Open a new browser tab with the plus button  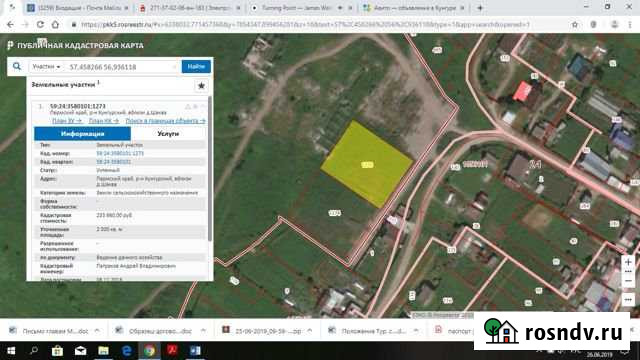point(480,8)
